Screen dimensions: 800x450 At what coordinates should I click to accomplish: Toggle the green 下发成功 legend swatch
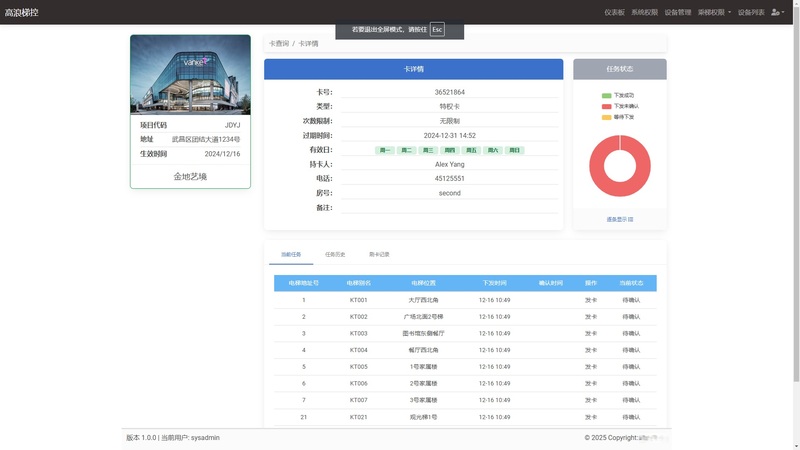pyautogui.click(x=606, y=95)
